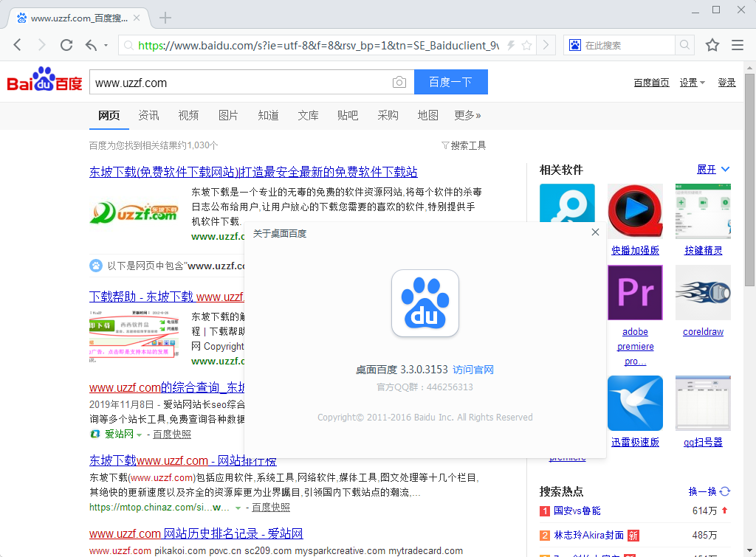Expand related software with 展开
This screenshot has width=756, height=557.
(712, 169)
